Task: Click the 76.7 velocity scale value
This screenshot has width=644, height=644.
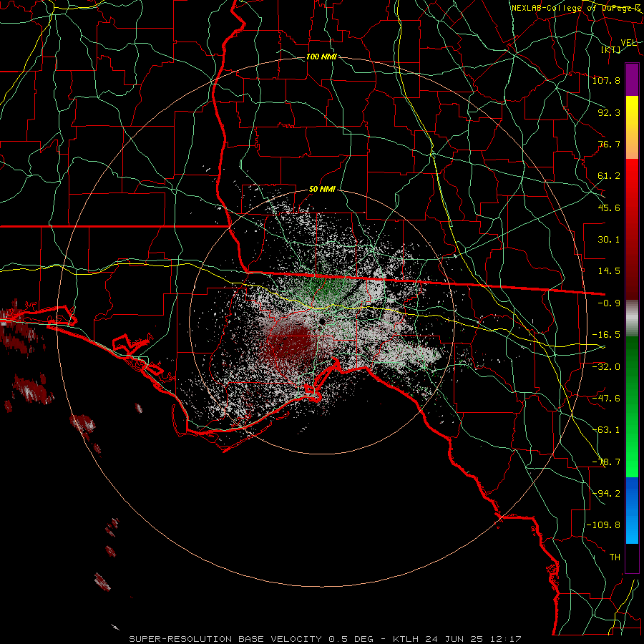Action: pos(609,144)
